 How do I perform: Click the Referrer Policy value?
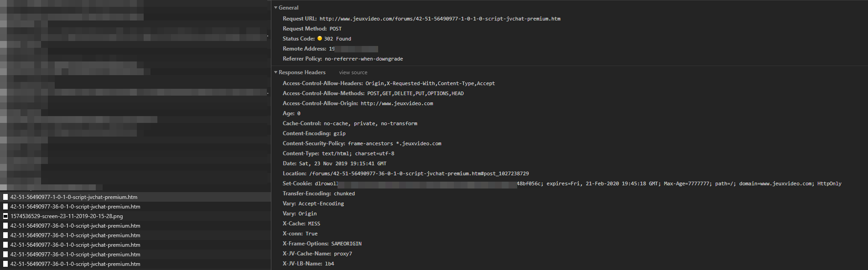click(x=364, y=59)
